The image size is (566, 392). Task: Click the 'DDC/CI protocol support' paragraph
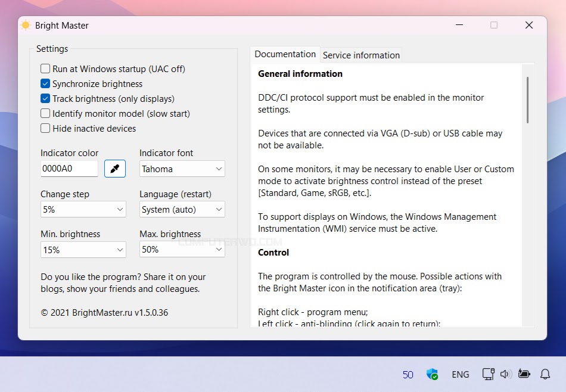click(371, 104)
